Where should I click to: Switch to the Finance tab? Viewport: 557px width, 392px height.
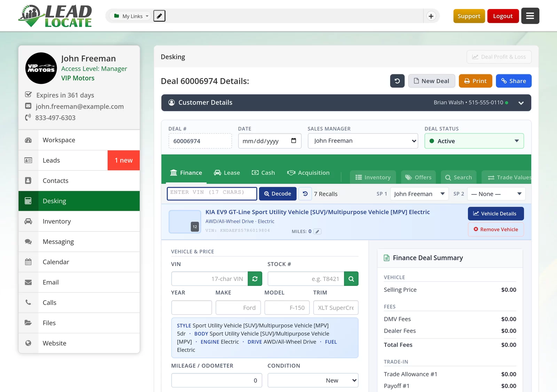(x=186, y=173)
